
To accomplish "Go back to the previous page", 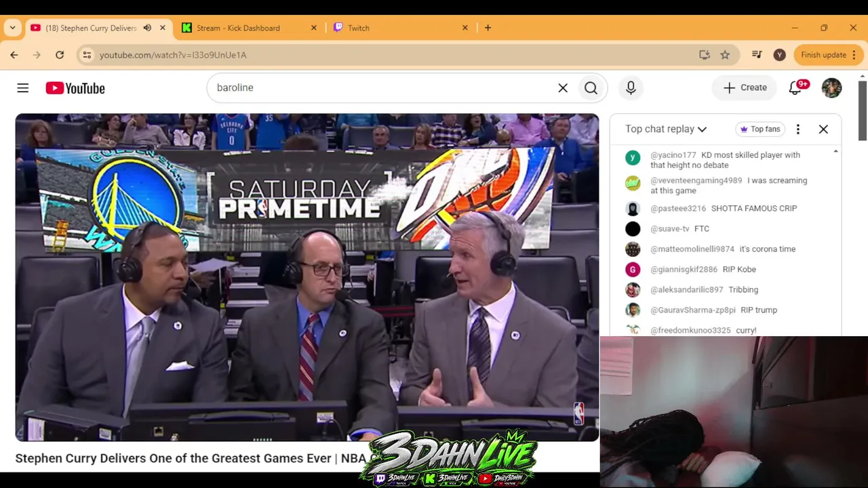I will coord(14,55).
